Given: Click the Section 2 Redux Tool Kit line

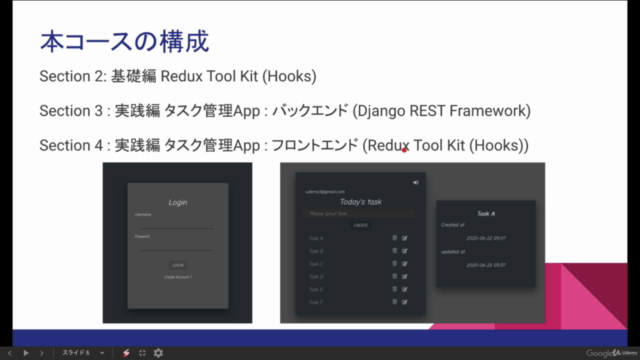Looking at the screenshot, I should point(178,76).
